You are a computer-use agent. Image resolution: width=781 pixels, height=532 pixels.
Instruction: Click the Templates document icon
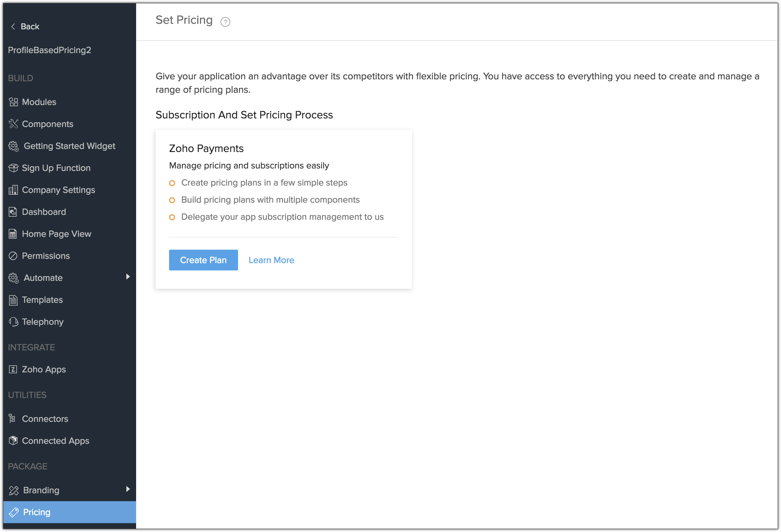pos(13,300)
